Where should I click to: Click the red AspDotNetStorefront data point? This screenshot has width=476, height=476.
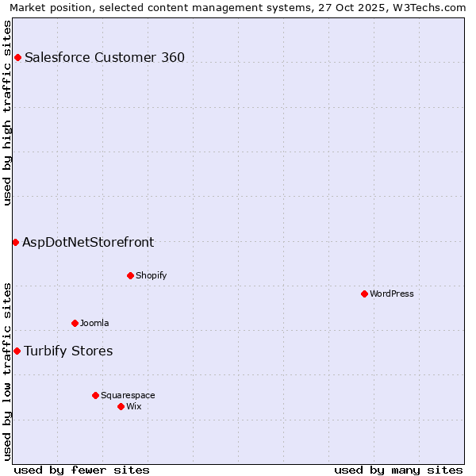(15, 242)
